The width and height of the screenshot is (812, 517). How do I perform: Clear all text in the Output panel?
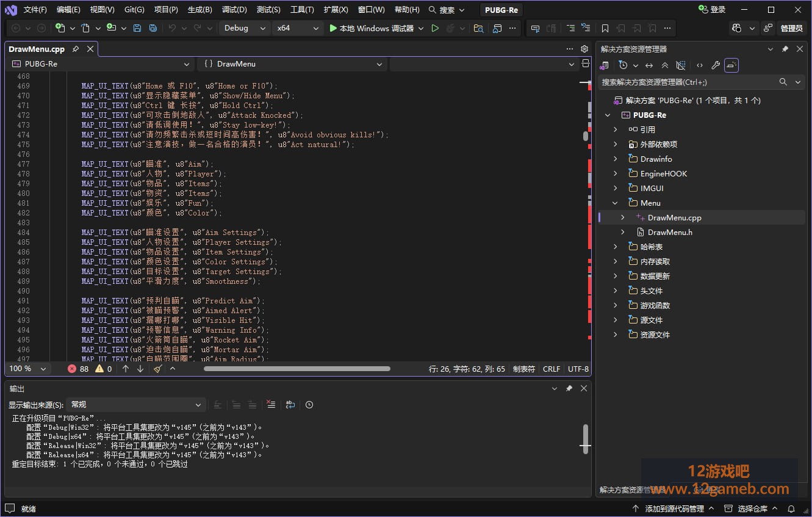(x=271, y=405)
